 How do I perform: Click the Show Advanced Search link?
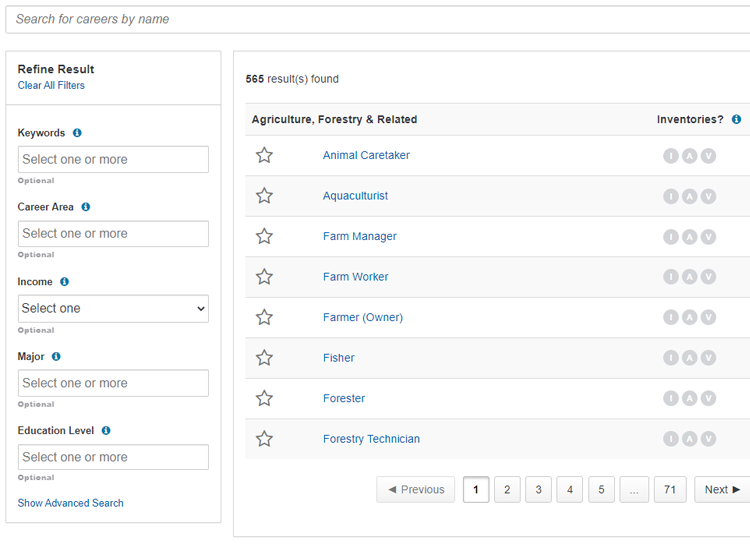point(70,503)
